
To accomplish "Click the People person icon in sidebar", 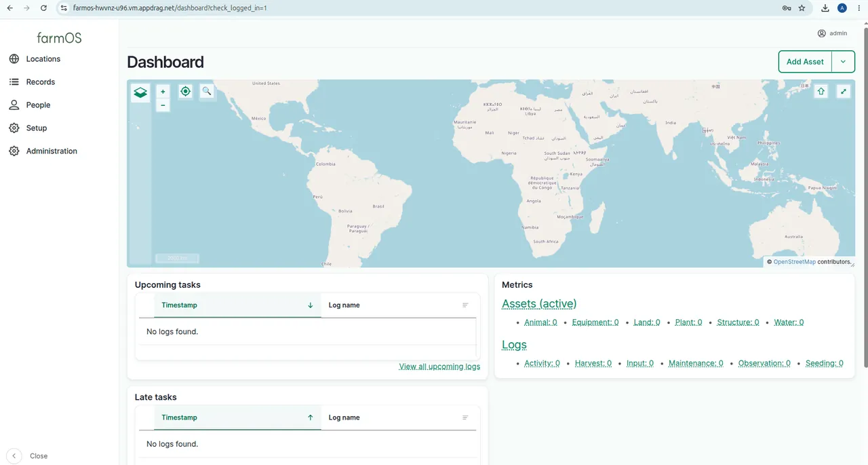I will (14, 105).
